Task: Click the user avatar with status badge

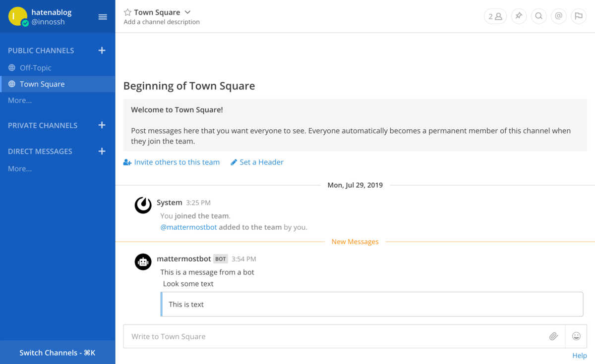Action: click(18, 17)
